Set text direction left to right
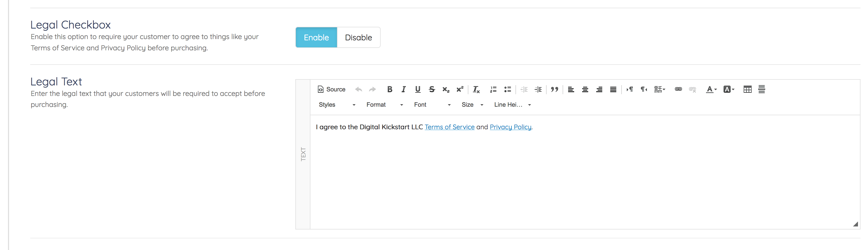Image resolution: width=868 pixels, height=250 pixels. click(630, 89)
